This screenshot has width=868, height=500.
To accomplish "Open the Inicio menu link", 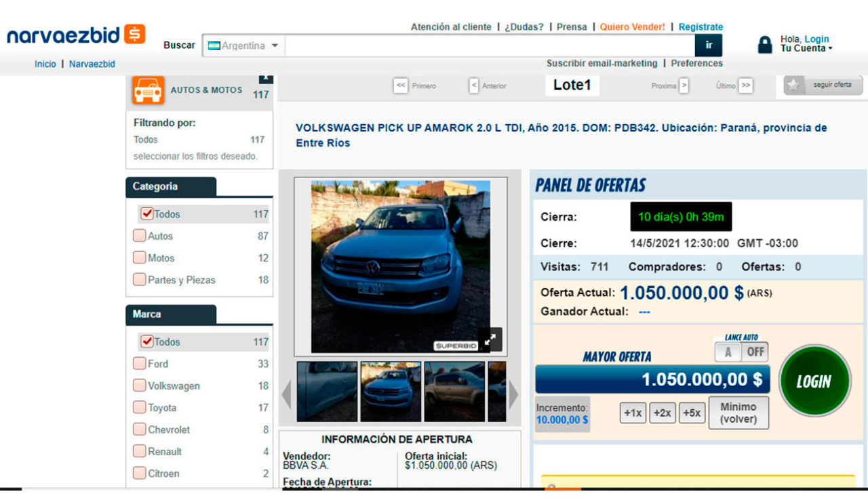I will pos(45,64).
